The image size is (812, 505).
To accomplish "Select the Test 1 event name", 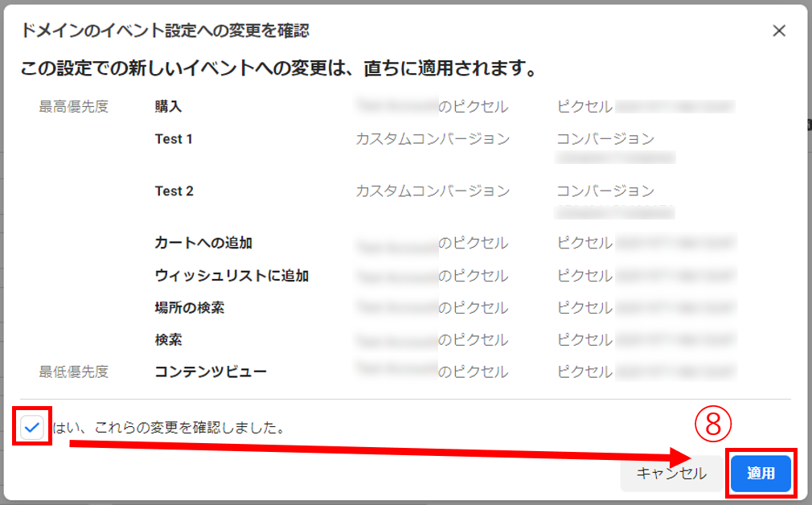I will click(x=174, y=139).
